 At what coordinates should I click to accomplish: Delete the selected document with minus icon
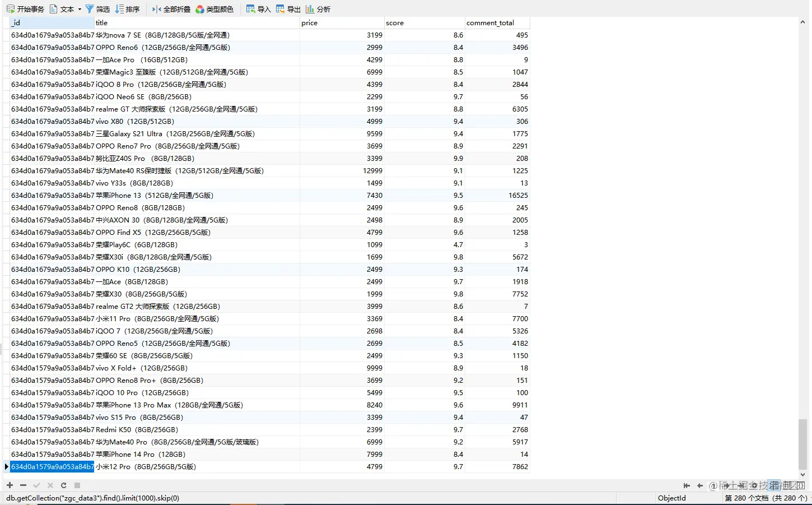click(23, 485)
